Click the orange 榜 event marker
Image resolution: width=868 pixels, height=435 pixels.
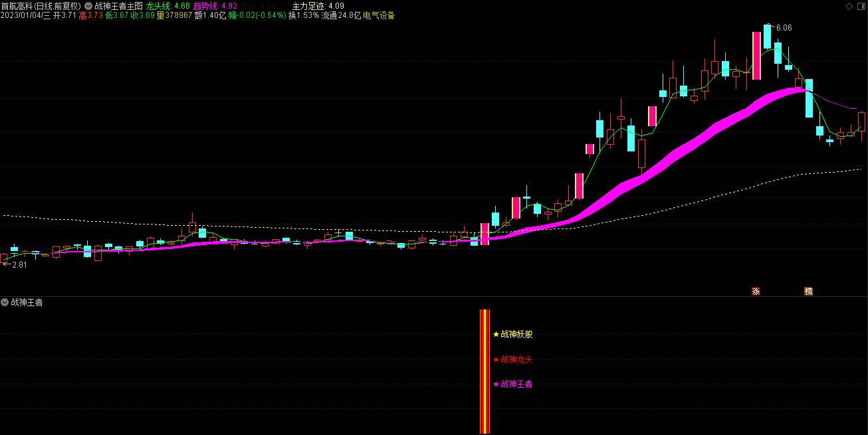[x=808, y=291]
